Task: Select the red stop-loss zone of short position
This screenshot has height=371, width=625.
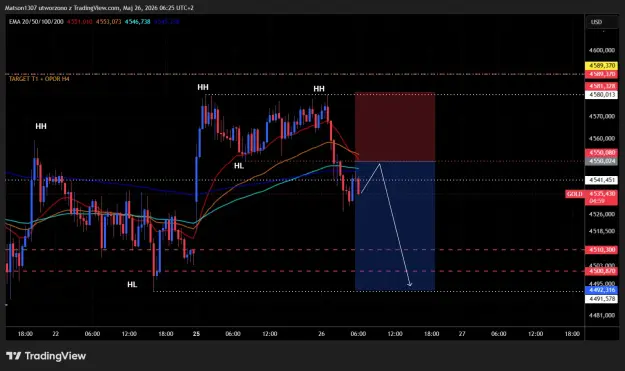Action: click(x=395, y=127)
